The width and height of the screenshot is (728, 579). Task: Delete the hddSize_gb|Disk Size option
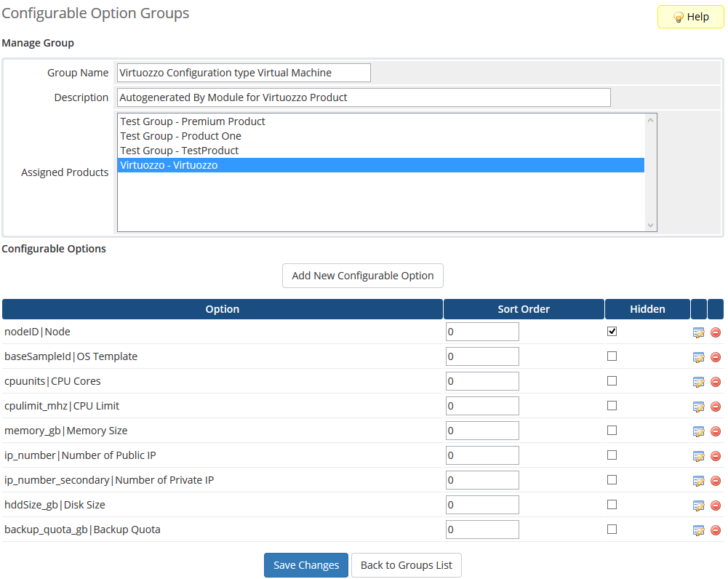coord(716,506)
